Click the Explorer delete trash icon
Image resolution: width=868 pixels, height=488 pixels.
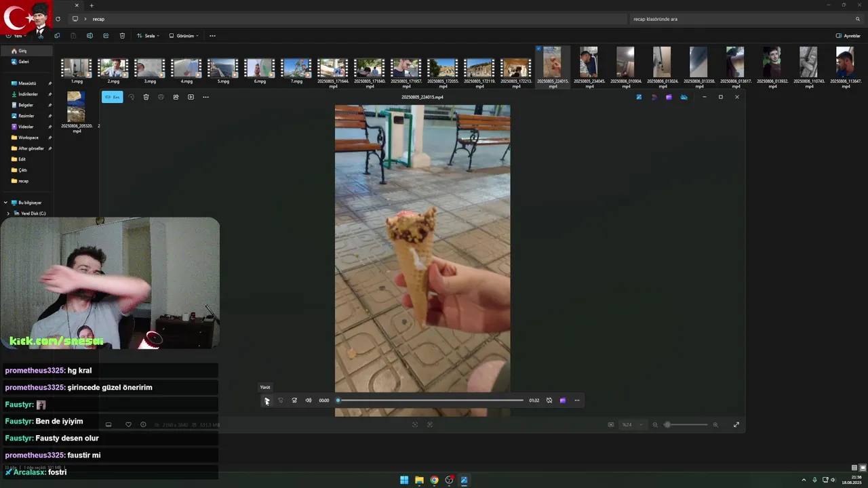(122, 36)
